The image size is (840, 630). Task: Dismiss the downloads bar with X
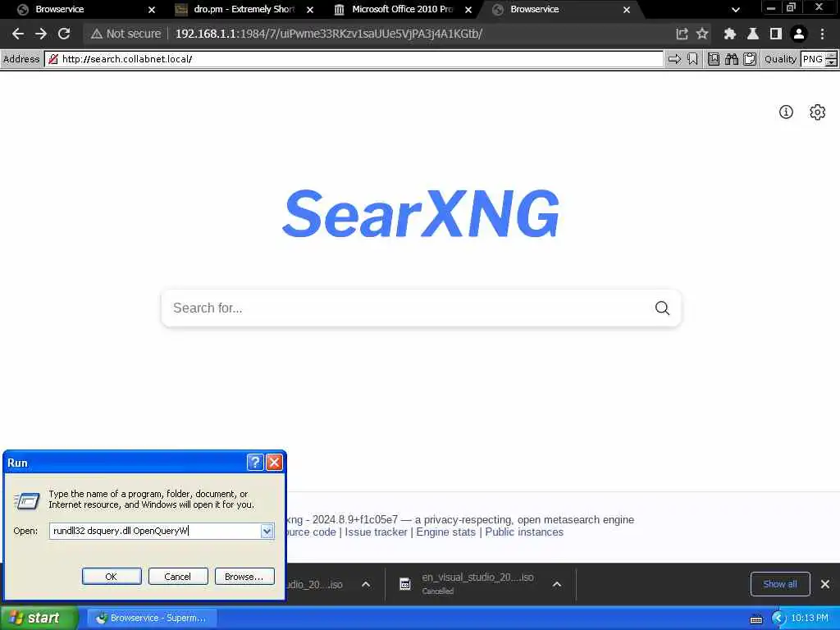(x=825, y=584)
